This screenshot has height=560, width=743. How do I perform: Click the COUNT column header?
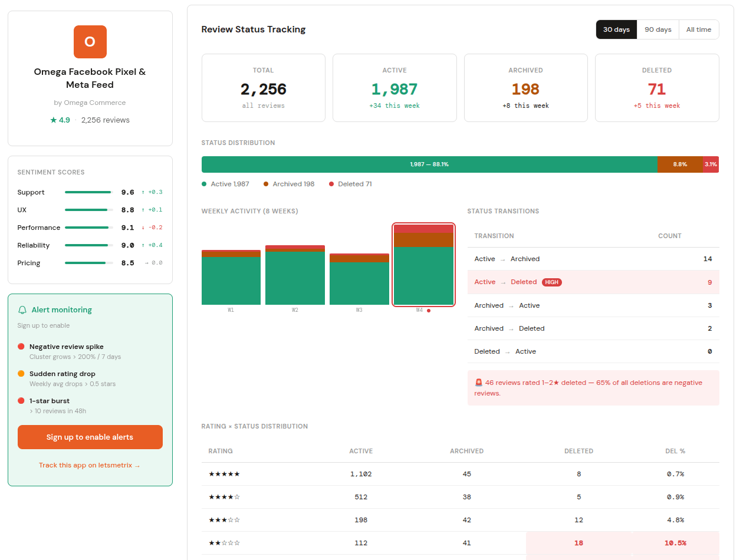670,236
